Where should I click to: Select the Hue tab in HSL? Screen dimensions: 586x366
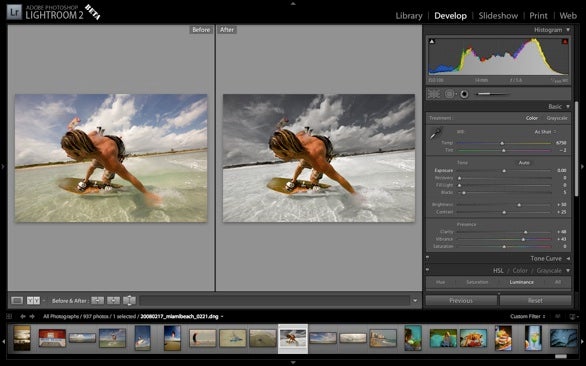coord(440,282)
